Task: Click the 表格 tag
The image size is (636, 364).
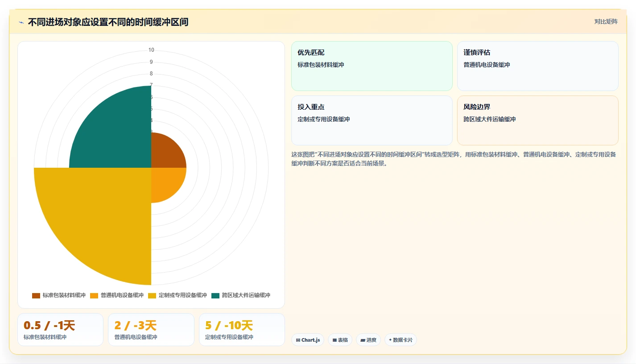Action: point(340,340)
